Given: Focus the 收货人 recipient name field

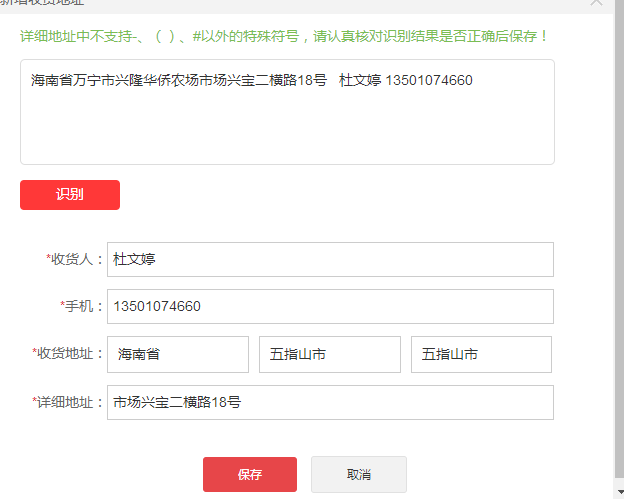Looking at the screenshot, I should (x=330, y=259).
